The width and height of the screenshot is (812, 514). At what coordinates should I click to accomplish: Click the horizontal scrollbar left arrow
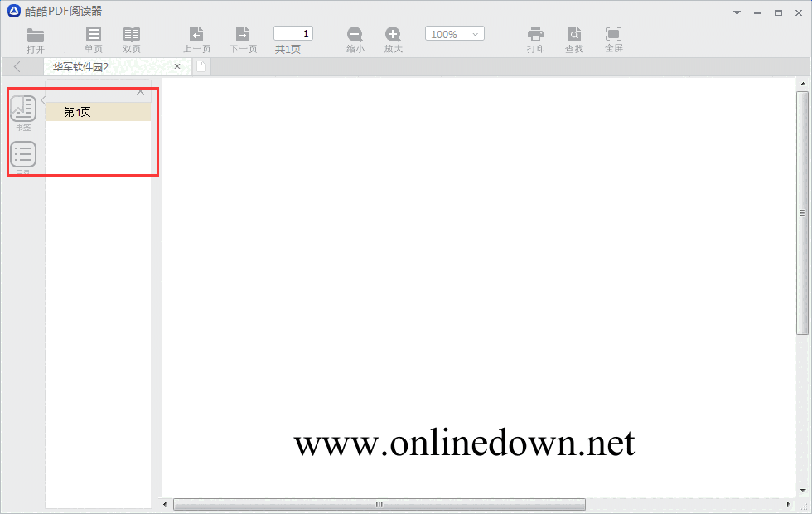click(165, 504)
